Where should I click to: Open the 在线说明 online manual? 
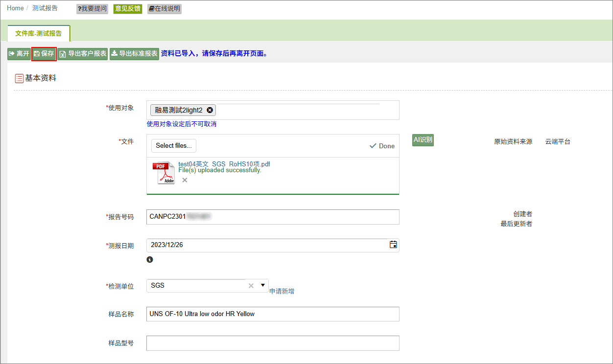(165, 9)
